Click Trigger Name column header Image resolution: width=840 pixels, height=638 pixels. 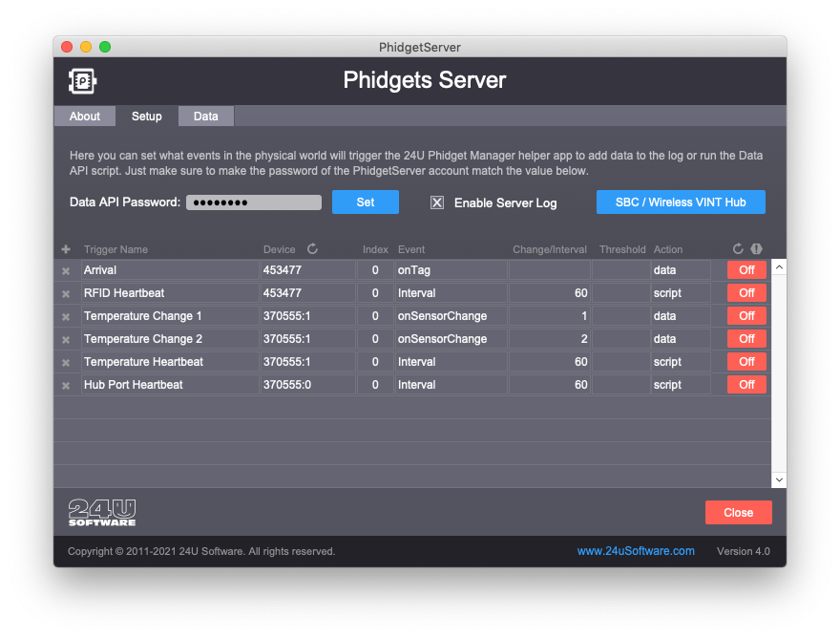(x=115, y=249)
